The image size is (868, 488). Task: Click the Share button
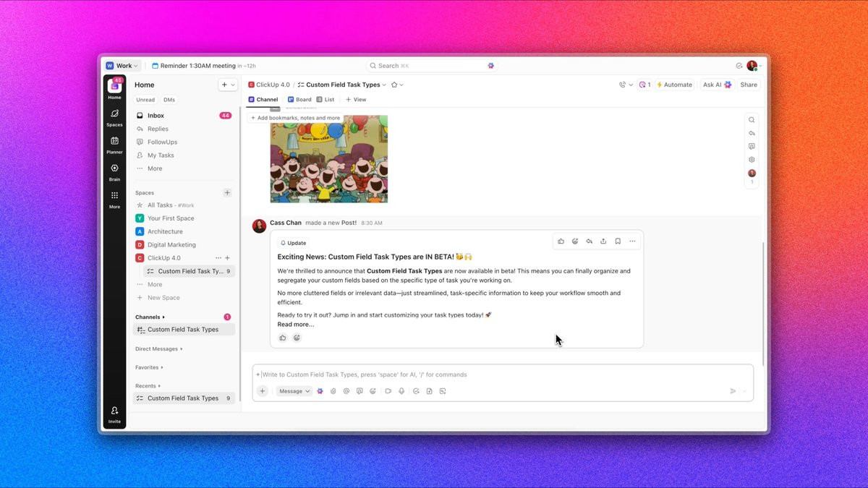(x=749, y=85)
